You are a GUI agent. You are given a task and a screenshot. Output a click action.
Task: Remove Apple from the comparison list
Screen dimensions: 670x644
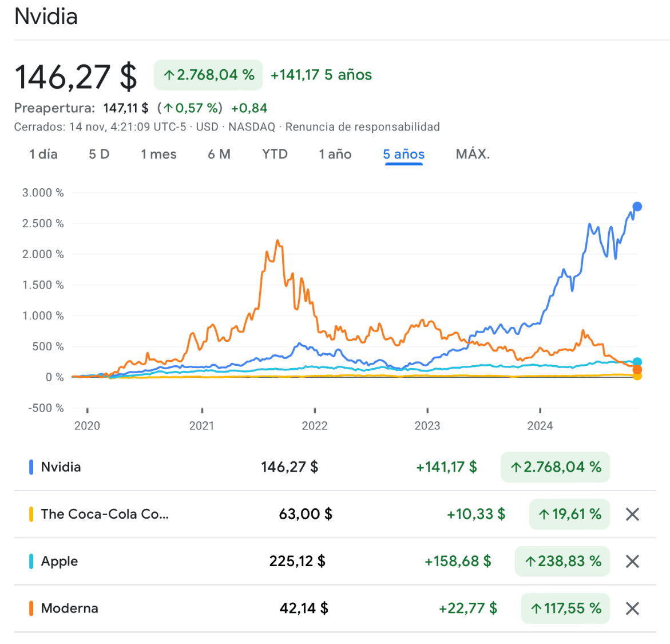click(x=632, y=562)
